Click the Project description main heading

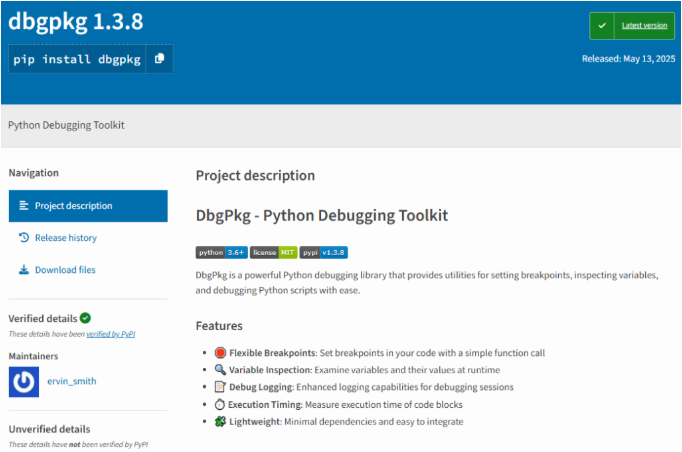click(x=255, y=176)
